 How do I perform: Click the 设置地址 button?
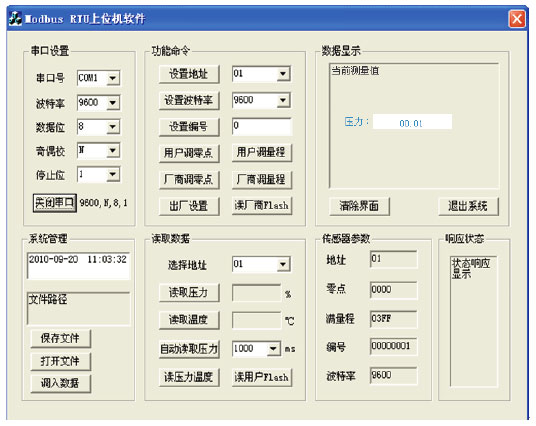[x=189, y=74]
